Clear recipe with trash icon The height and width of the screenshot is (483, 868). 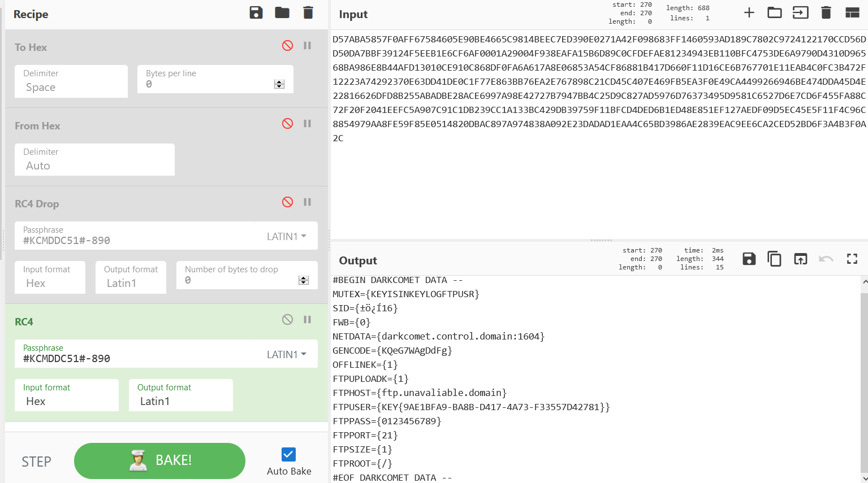[308, 13]
